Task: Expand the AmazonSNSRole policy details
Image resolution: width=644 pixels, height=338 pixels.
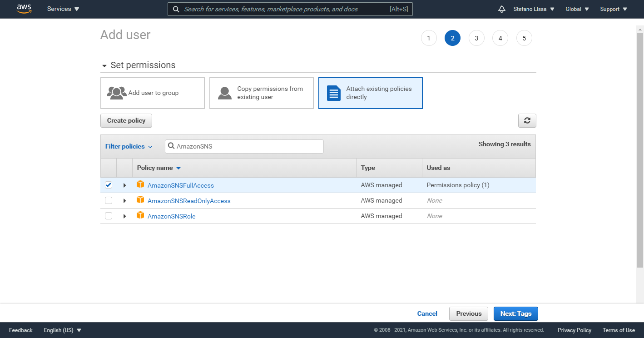Action: [x=124, y=216]
